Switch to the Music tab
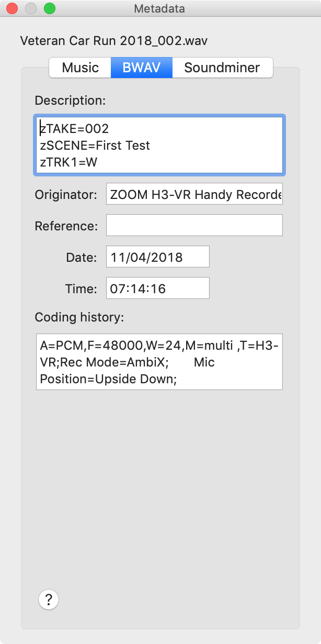The image size is (321, 644). click(x=80, y=68)
